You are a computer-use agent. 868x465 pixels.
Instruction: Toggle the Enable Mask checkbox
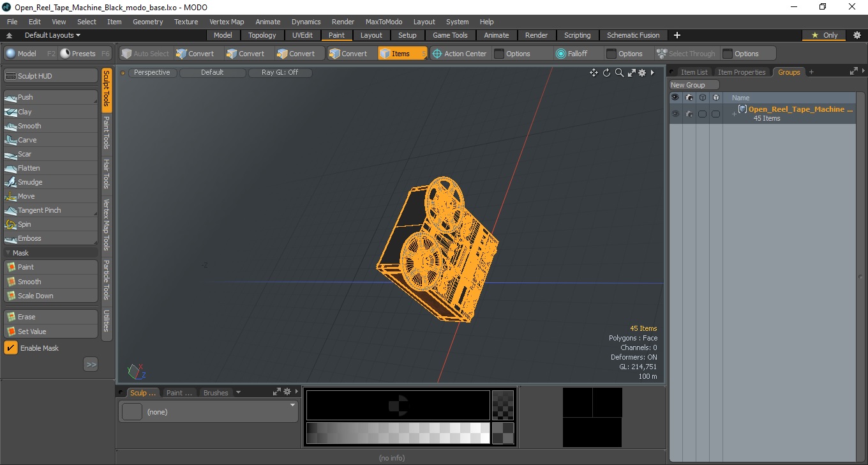pyautogui.click(x=11, y=348)
